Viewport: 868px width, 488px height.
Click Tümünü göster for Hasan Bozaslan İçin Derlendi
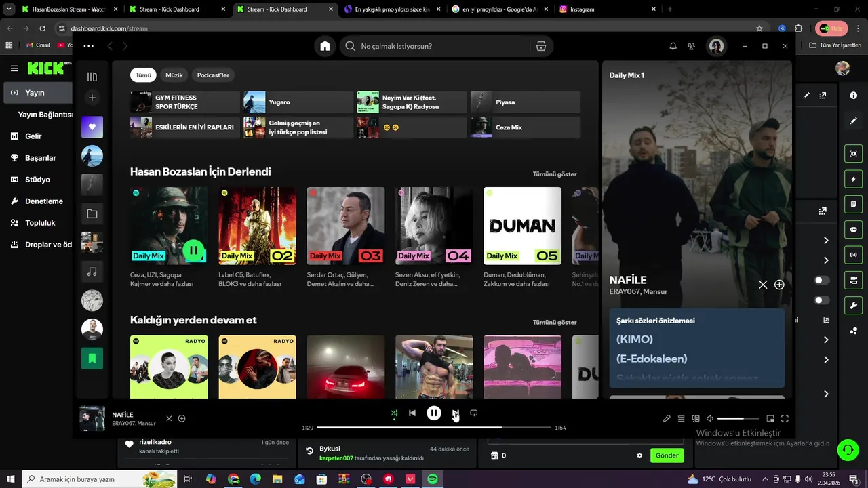(555, 174)
